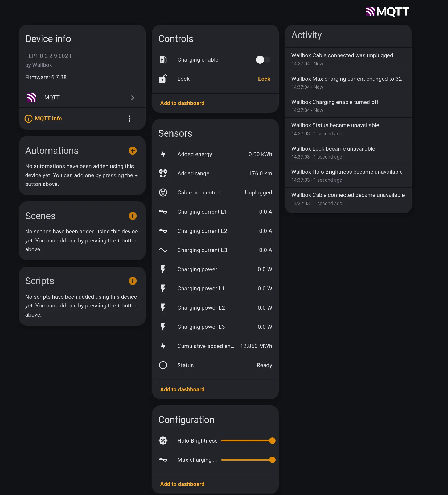Open the 'Wallbox Status became unavailable' activity entry
Image resolution: width=448 pixels, height=495 pixels.
tap(348, 129)
